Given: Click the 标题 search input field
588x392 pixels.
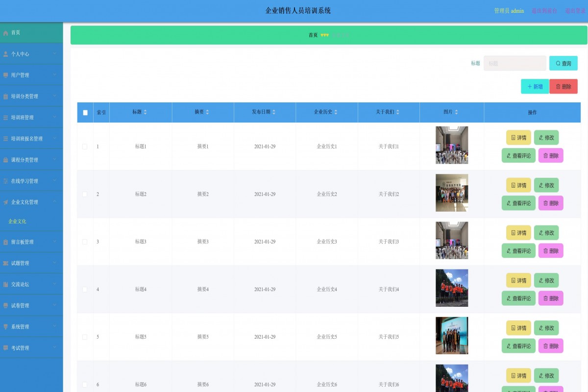Looking at the screenshot, I should pos(514,63).
